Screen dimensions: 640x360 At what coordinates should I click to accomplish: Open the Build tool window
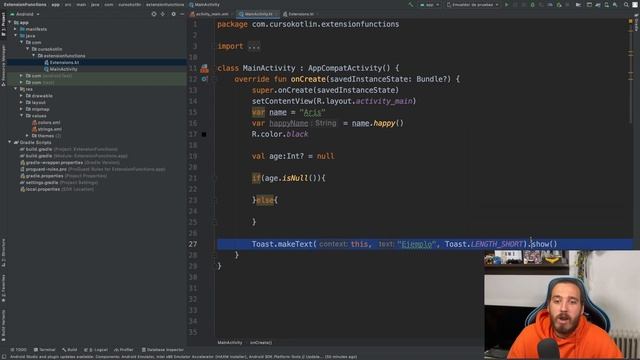click(70, 350)
